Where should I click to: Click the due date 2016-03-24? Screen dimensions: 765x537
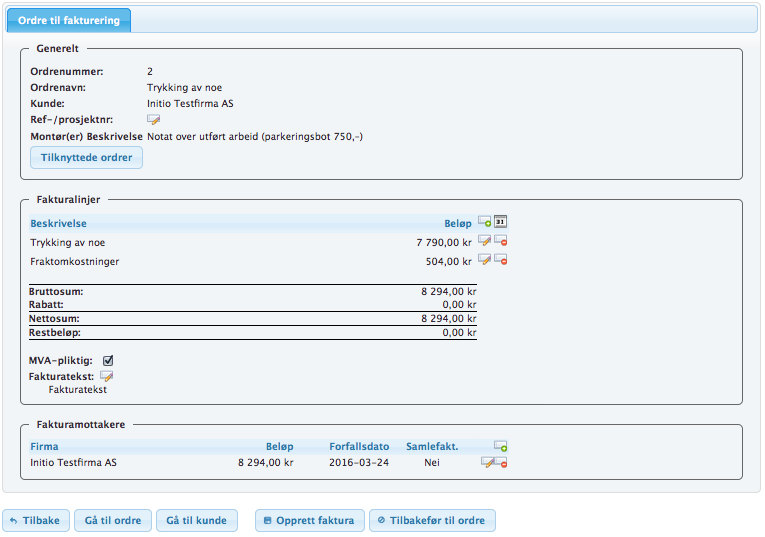(359, 462)
